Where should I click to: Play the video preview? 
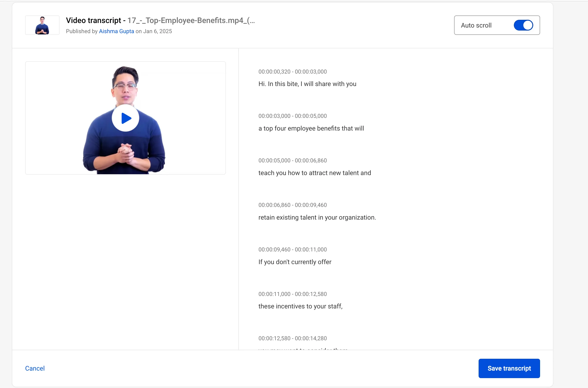125,118
